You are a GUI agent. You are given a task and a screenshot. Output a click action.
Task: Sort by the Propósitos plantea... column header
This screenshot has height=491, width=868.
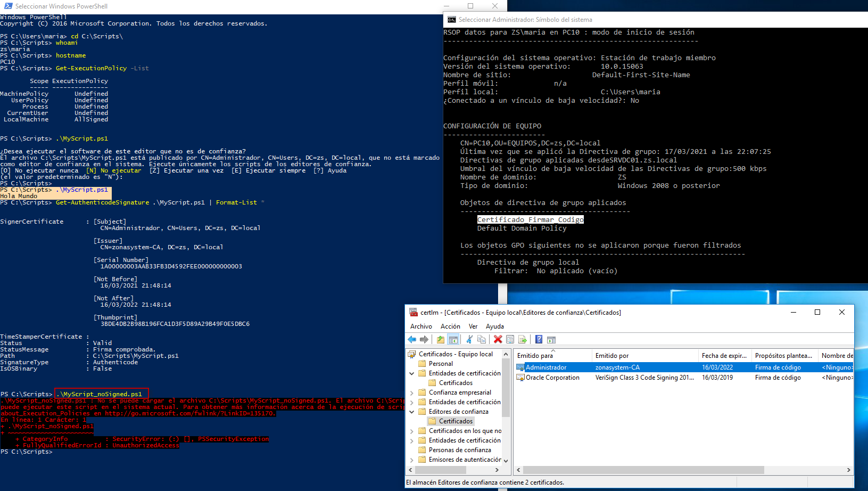(x=784, y=355)
